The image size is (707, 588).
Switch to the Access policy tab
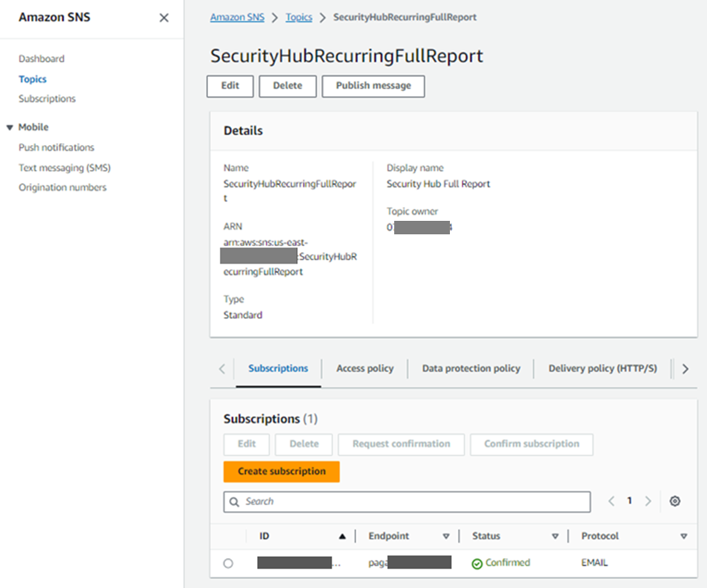(x=364, y=368)
